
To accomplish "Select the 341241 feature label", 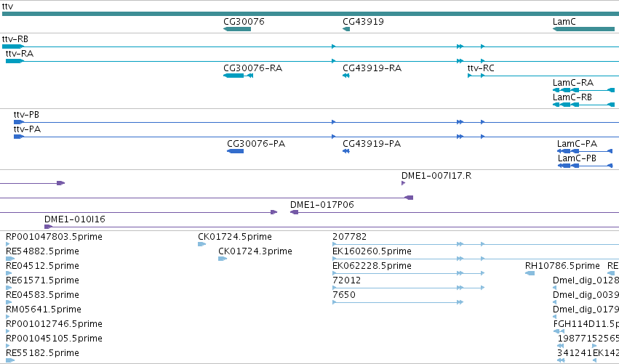I will (x=575, y=353).
